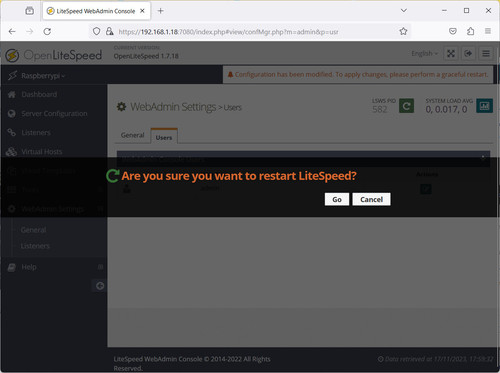Click the padlock site information icon
Screen dimensions: 500x373
coord(109,31)
